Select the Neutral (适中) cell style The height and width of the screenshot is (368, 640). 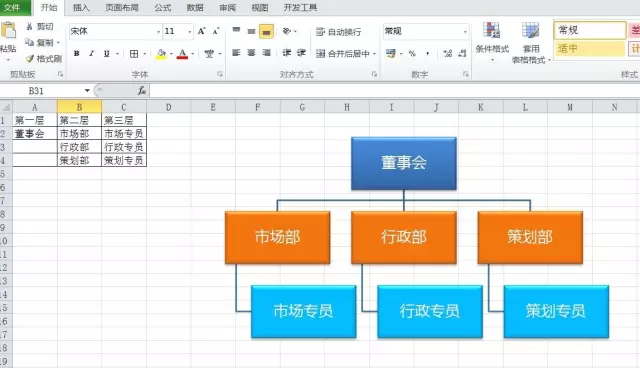click(x=590, y=49)
